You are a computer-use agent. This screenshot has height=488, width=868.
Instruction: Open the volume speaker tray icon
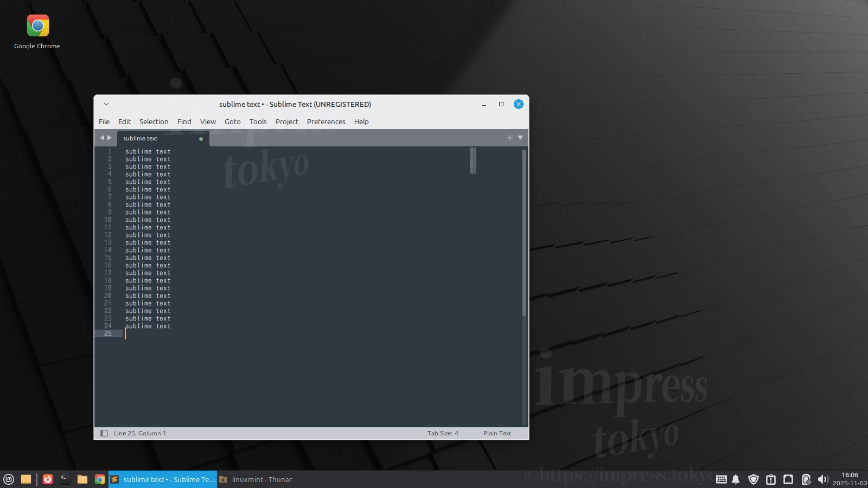[823, 479]
